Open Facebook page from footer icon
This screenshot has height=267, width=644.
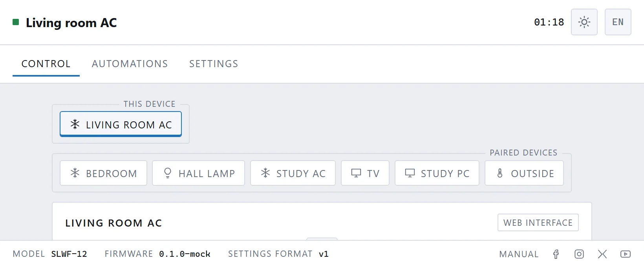[556, 254]
